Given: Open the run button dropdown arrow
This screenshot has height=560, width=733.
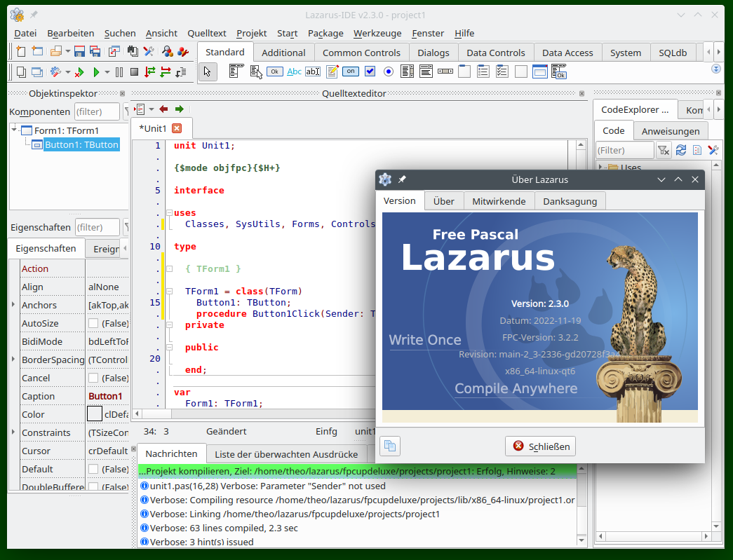Looking at the screenshot, I should tap(107, 72).
